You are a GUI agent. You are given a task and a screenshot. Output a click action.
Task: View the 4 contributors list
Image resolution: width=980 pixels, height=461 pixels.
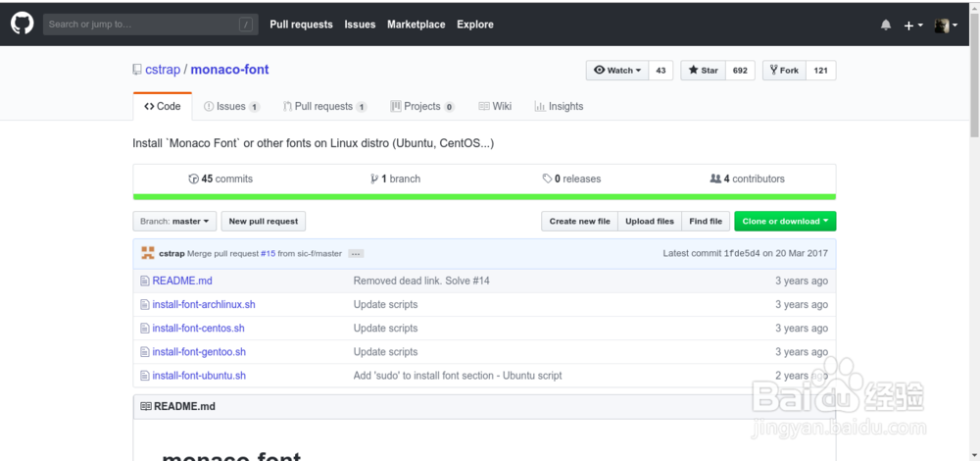[x=748, y=179]
